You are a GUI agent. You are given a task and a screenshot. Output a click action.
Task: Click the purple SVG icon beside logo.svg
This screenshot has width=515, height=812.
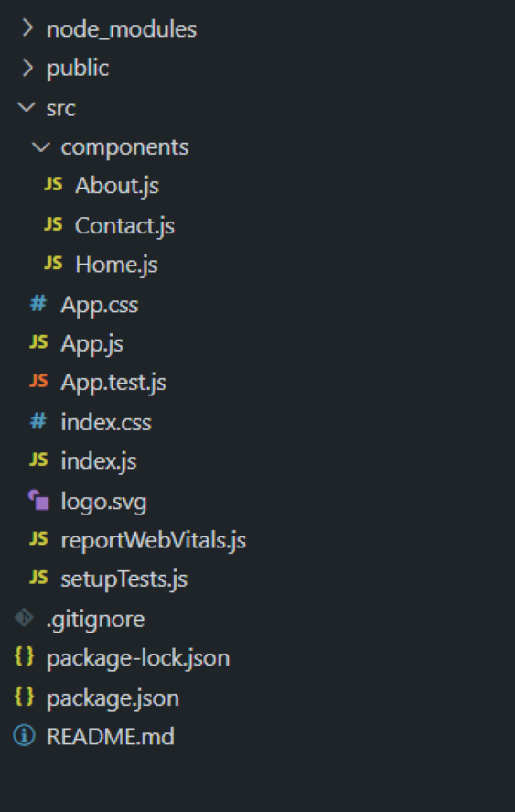38,500
